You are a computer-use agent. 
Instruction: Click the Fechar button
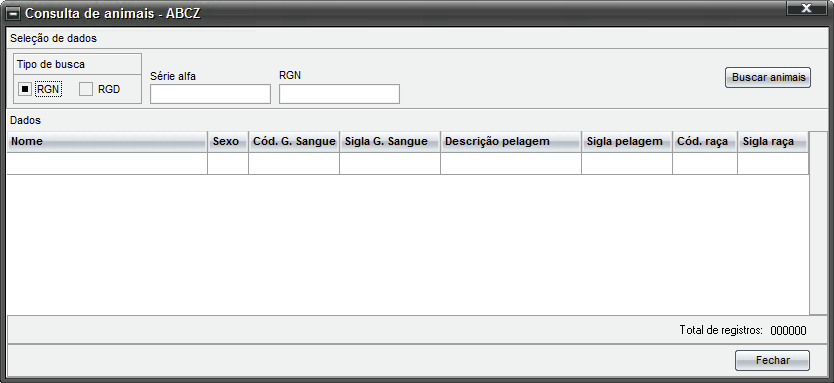(x=772, y=360)
